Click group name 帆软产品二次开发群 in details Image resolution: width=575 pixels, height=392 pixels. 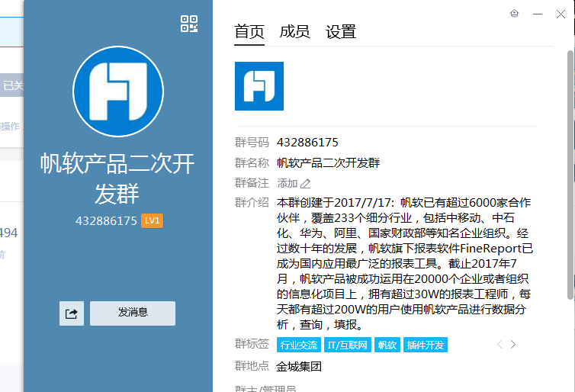[x=328, y=162]
